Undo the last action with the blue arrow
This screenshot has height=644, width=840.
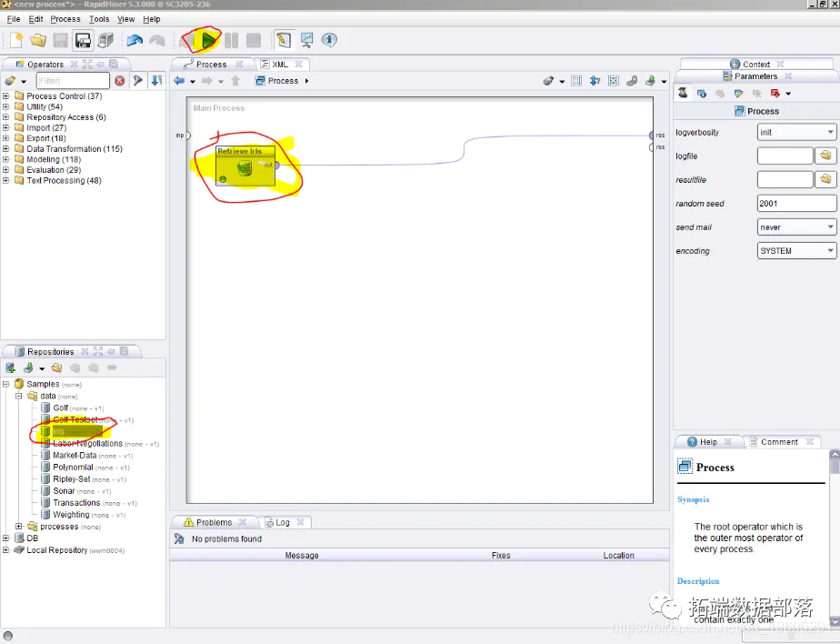click(x=135, y=40)
